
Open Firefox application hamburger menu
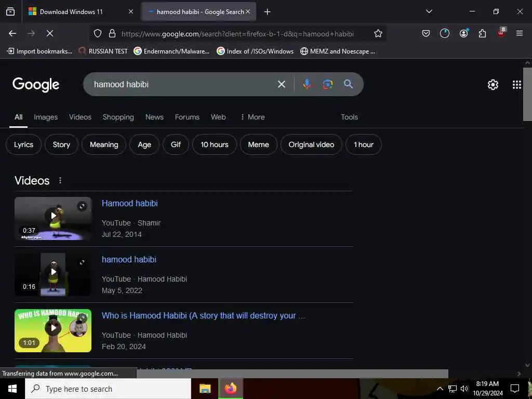pos(520,33)
